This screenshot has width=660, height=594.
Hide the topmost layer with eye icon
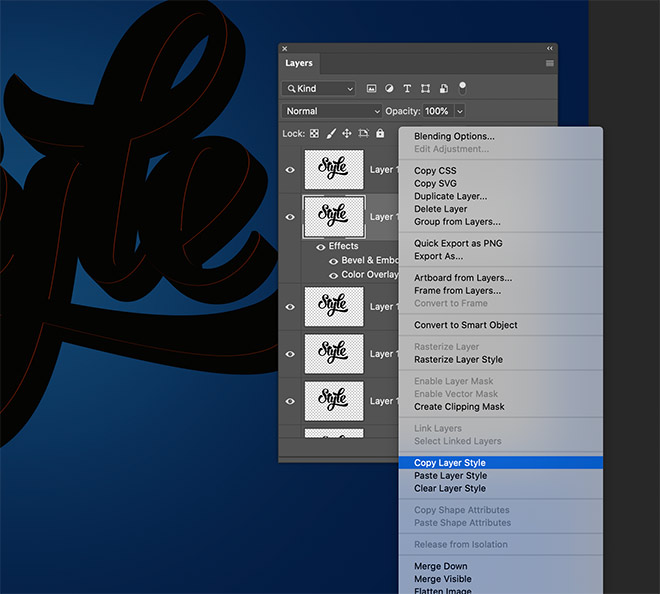pyautogui.click(x=291, y=170)
